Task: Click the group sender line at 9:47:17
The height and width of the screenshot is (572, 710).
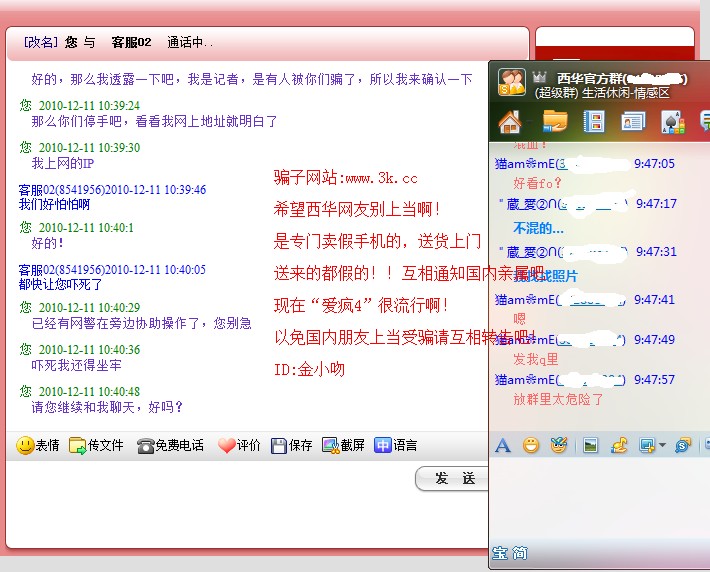Action: pos(587,204)
